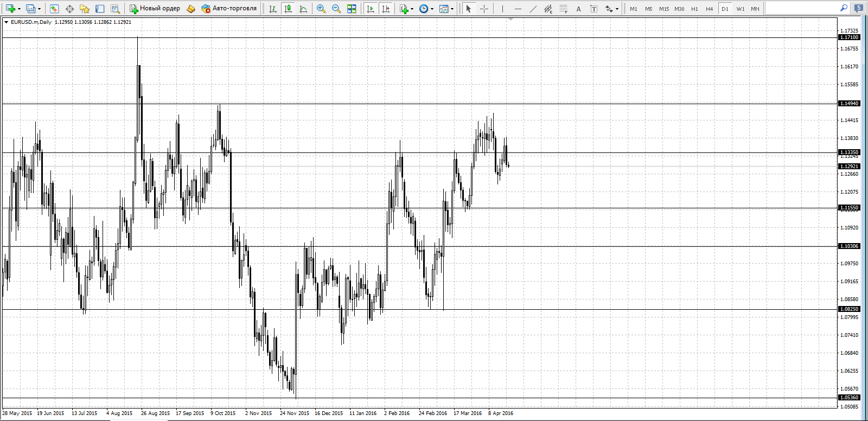Select the Crosshair cursor tool

[x=484, y=9]
